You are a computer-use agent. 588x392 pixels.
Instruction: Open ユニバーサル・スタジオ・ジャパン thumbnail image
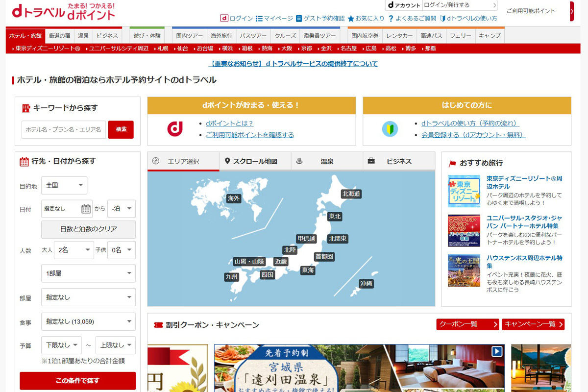point(464,230)
